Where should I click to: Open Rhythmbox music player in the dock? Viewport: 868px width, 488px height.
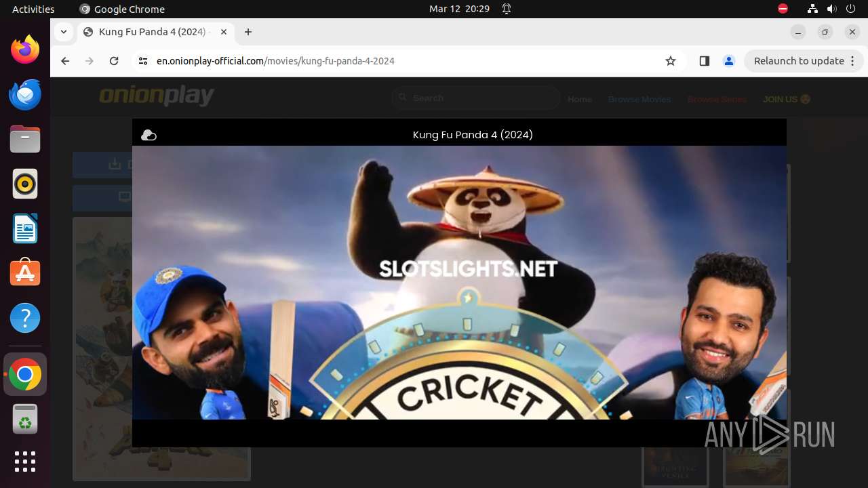tap(25, 184)
